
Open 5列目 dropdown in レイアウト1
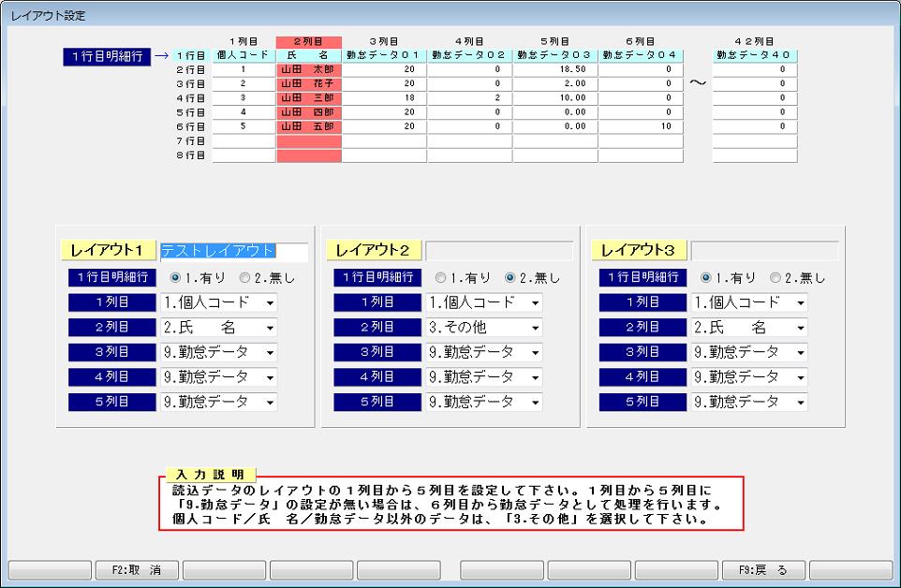pyautogui.click(x=218, y=402)
